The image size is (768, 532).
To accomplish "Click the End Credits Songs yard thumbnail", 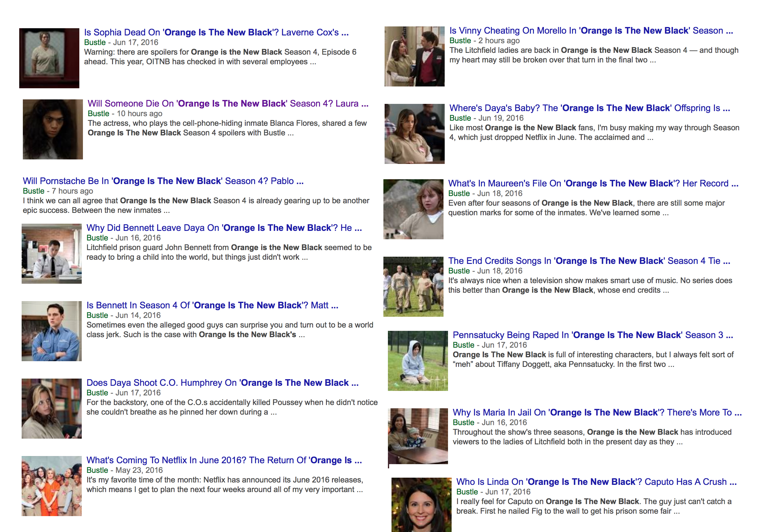I will [413, 287].
